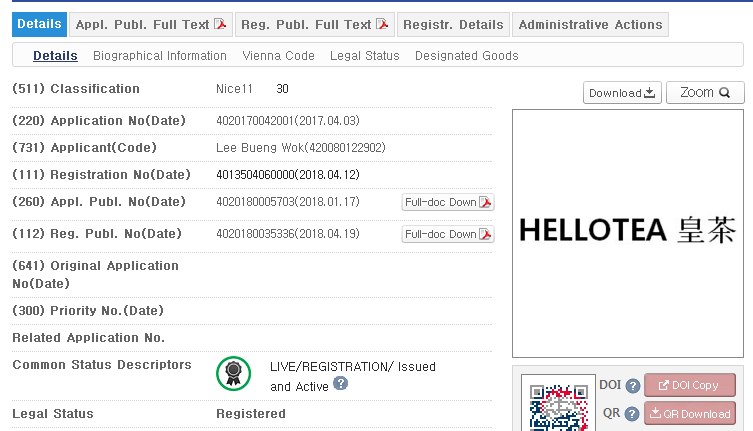Screen dimensions: 753x431
Task: Download full doc for Reg. Publ. No
Action: (448, 234)
